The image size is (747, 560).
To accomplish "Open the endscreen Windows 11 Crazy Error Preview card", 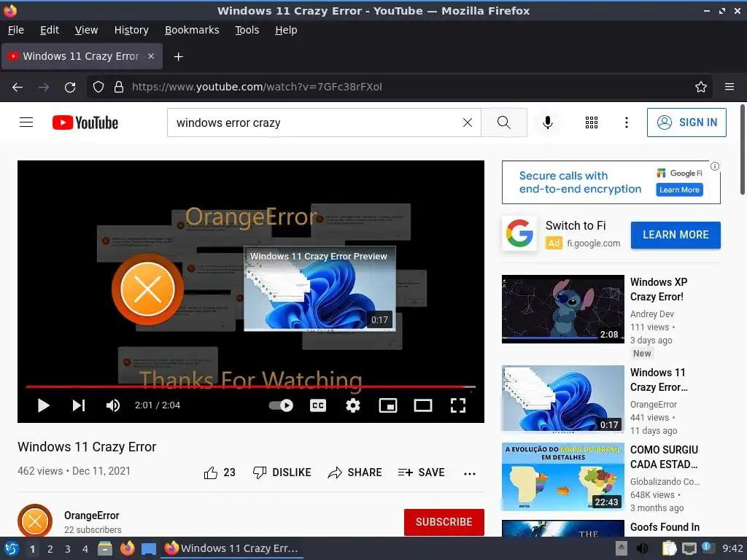I will [320, 289].
